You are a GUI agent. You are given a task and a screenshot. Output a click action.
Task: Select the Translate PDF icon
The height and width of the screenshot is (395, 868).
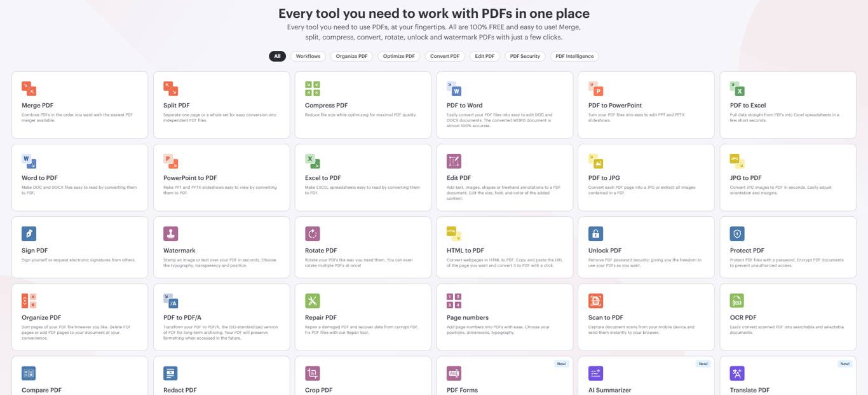coord(737,373)
